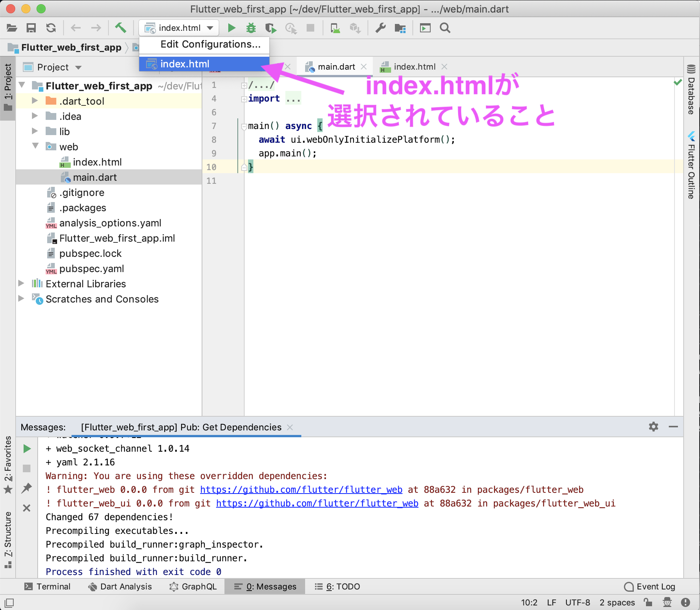This screenshot has height=610, width=700.
Task: Open the 6: TODO tool tab
Action: click(x=337, y=586)
